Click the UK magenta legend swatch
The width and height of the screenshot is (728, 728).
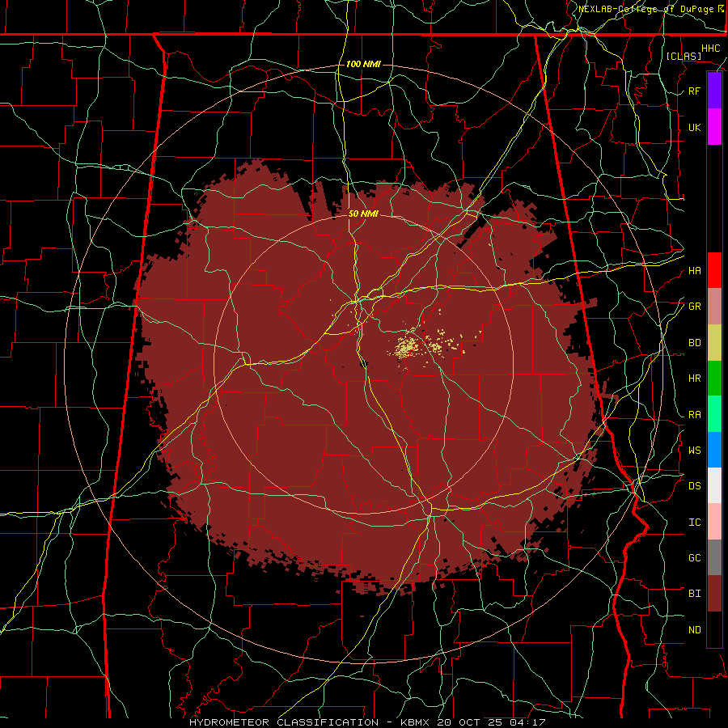(714, 127)
